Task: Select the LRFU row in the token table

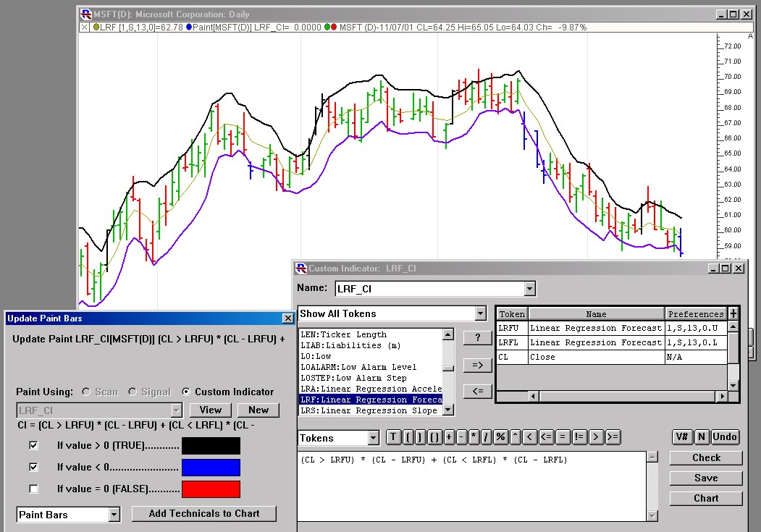Action: [x=612, y=328]
